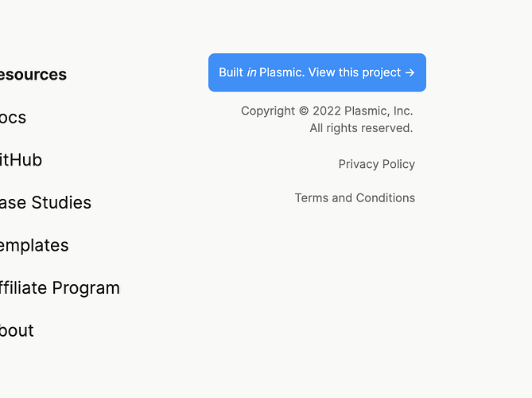This screenshot has height=398, width=532.
Task: View the Privacy Policy
Action: coord(376,164)
